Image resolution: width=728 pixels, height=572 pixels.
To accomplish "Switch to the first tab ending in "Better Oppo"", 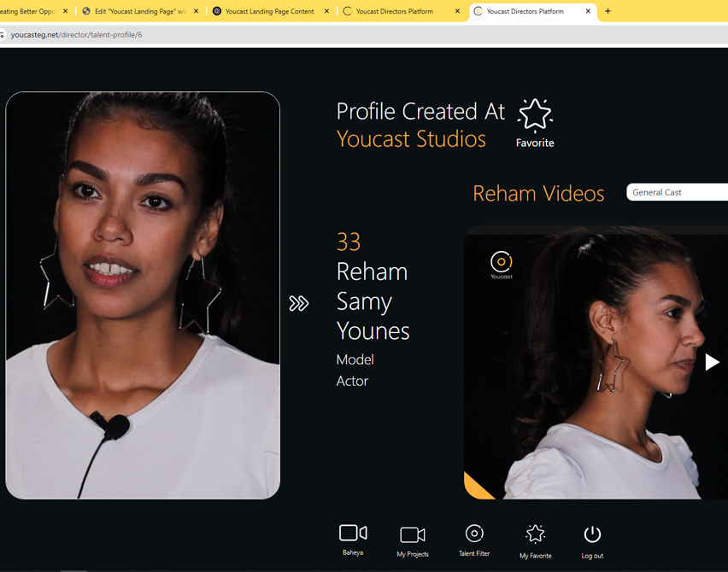I will 30,11.
